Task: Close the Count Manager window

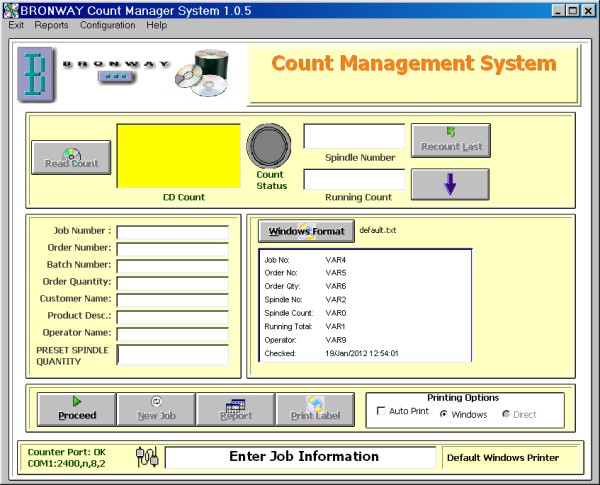Action: 588,10
